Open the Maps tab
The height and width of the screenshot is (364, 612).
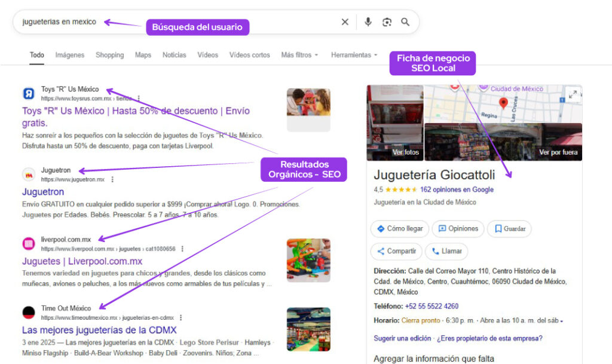click(x=143, y=55)
